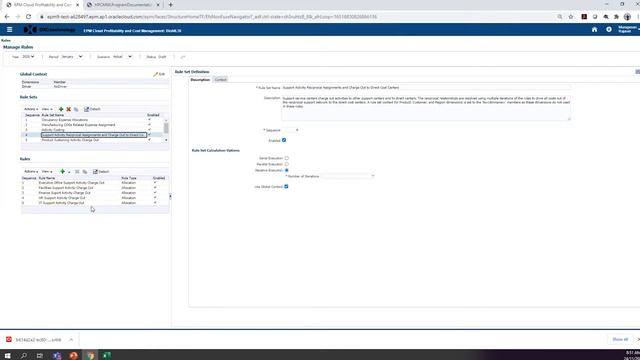Click into the Description text area

[x=426, y=108]
